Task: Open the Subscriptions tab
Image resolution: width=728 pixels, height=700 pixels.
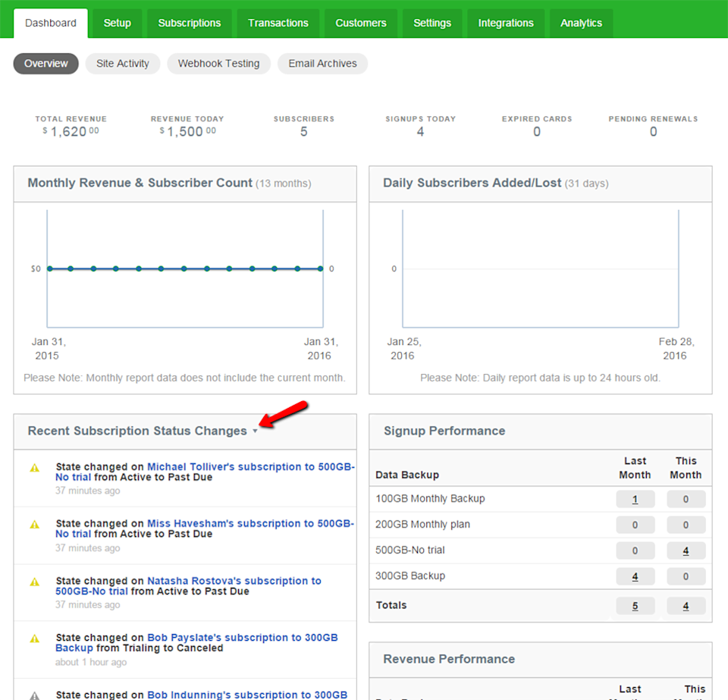Action: point(190,24)
